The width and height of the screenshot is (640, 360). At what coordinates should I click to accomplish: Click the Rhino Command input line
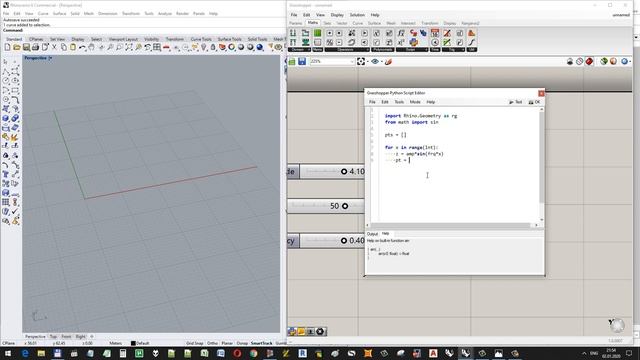tap(143, 30)
